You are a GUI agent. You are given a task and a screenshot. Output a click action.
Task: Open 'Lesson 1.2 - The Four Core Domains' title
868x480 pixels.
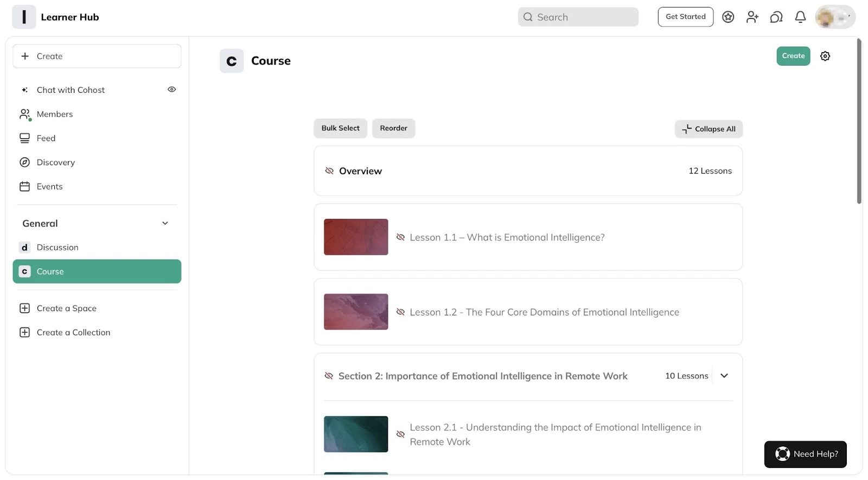pos(544,312)
